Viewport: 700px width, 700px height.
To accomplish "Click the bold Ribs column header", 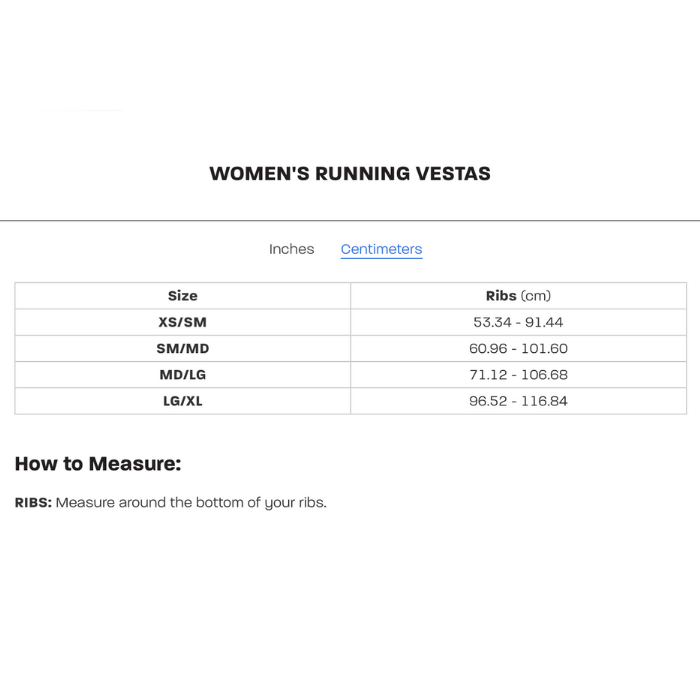I will tap(501, 296).
